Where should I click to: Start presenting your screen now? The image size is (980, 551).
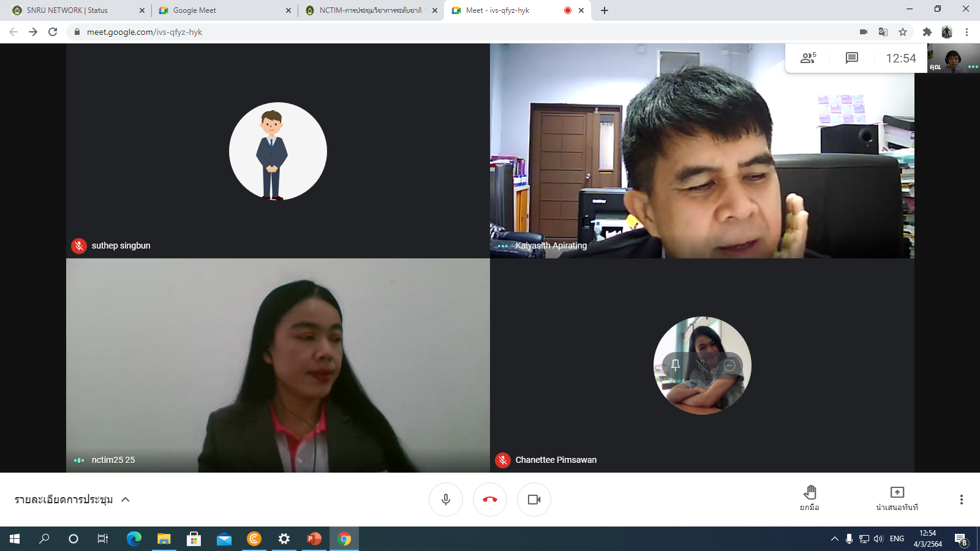click(897, 498)
